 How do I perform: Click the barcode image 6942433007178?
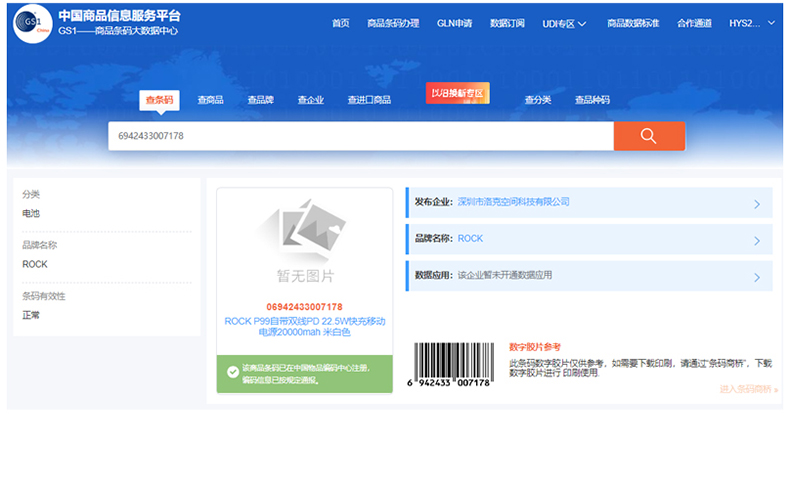[451, 365]
